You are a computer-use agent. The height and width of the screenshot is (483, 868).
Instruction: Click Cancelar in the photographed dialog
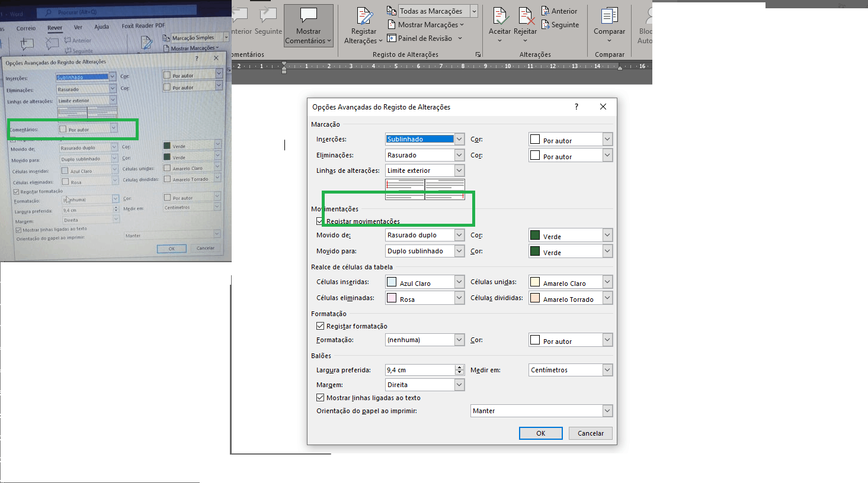tap(206, 248)
